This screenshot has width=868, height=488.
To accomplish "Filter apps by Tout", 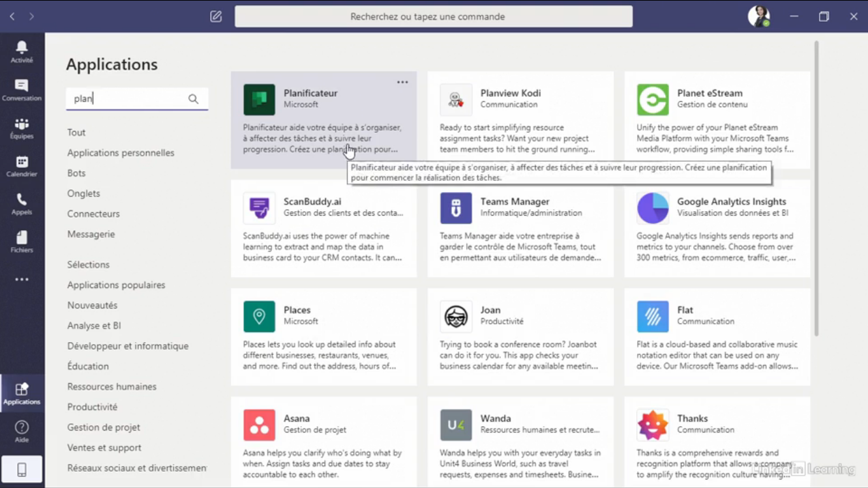I will [76, 132].
